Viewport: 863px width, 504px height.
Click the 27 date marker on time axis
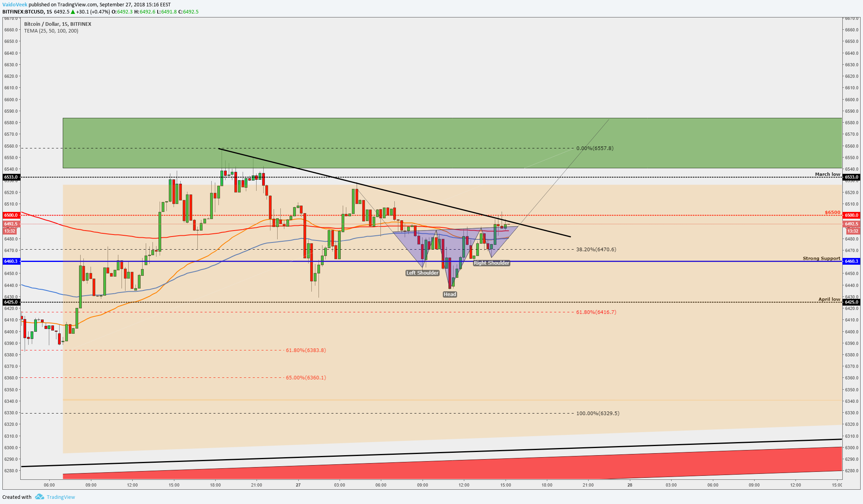[298, 485]
